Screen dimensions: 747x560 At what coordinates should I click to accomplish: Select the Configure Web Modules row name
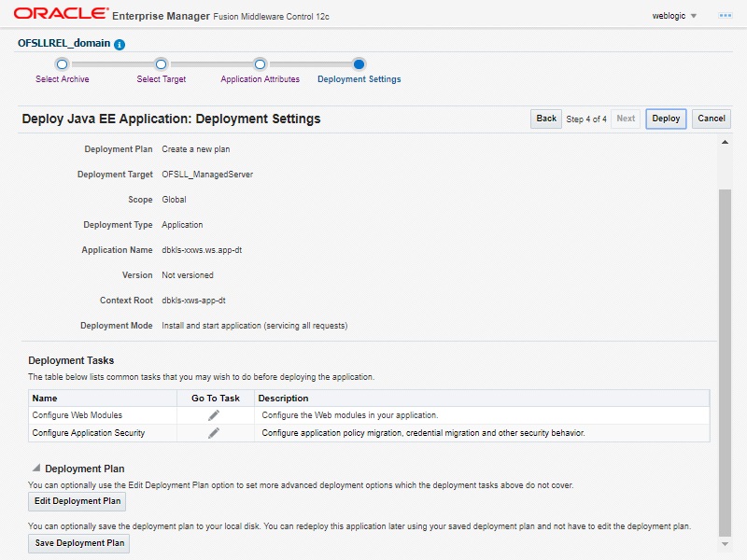[x=78, y=415]
